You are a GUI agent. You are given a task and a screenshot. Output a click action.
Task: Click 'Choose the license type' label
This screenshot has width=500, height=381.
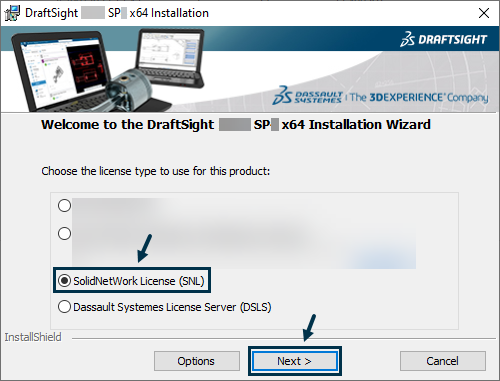156,171
